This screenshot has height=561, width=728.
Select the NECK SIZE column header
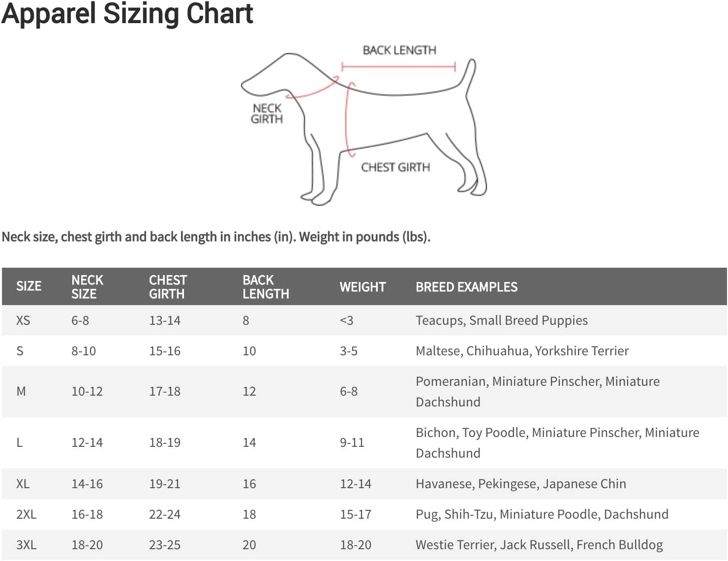pyautogui.click(x=87, y=287)
